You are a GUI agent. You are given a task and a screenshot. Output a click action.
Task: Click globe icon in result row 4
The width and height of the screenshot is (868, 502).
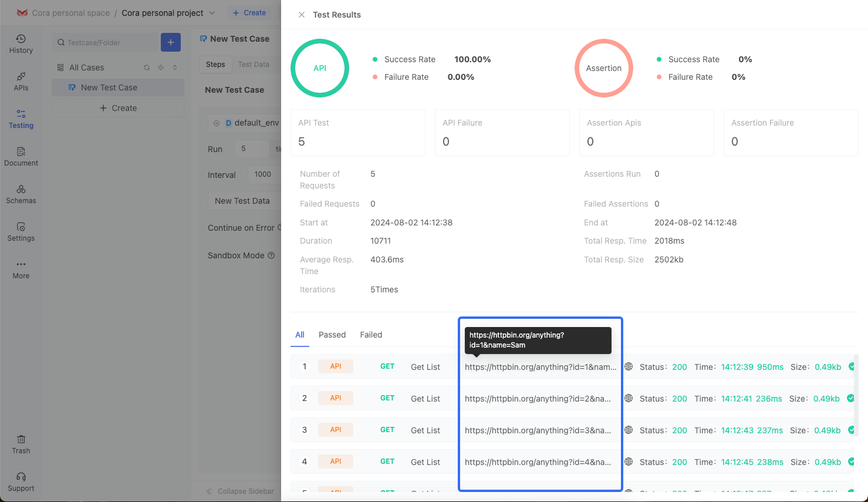point(629,461)
